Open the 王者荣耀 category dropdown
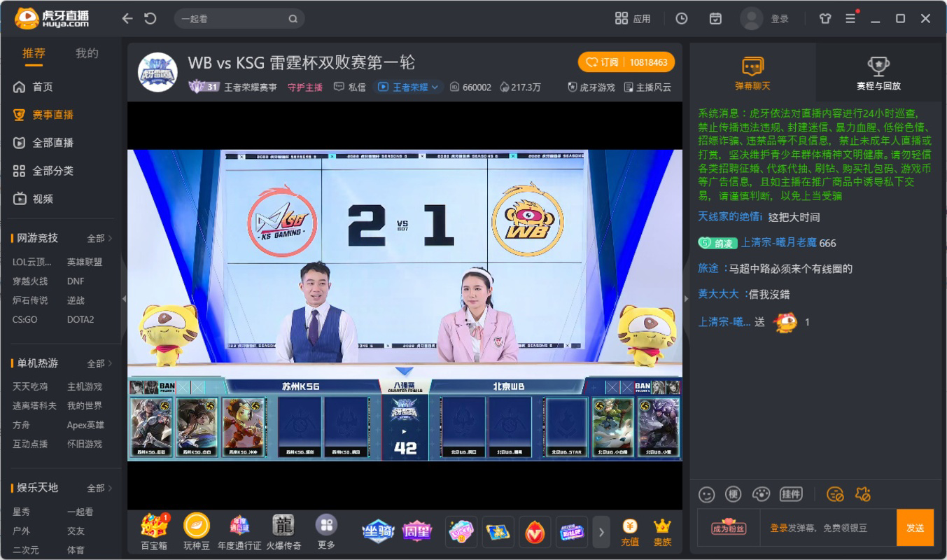This screenshot has height=560, width=947. pyautogui.click(x=409, y=87)
